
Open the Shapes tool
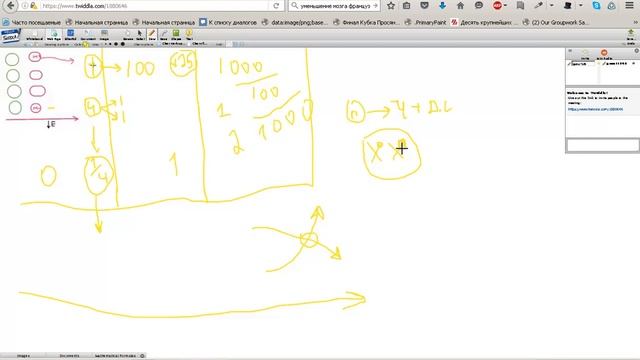click(176, 35)
